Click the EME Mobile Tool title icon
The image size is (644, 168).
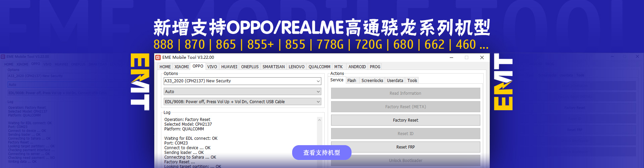[158, 57]
